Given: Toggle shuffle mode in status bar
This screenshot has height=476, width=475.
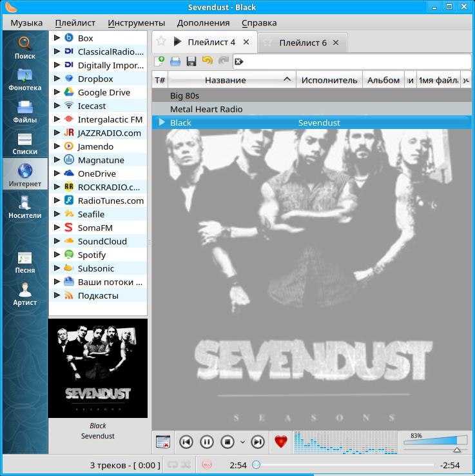Looking at the screenshot, I should [x=186, y=465].
